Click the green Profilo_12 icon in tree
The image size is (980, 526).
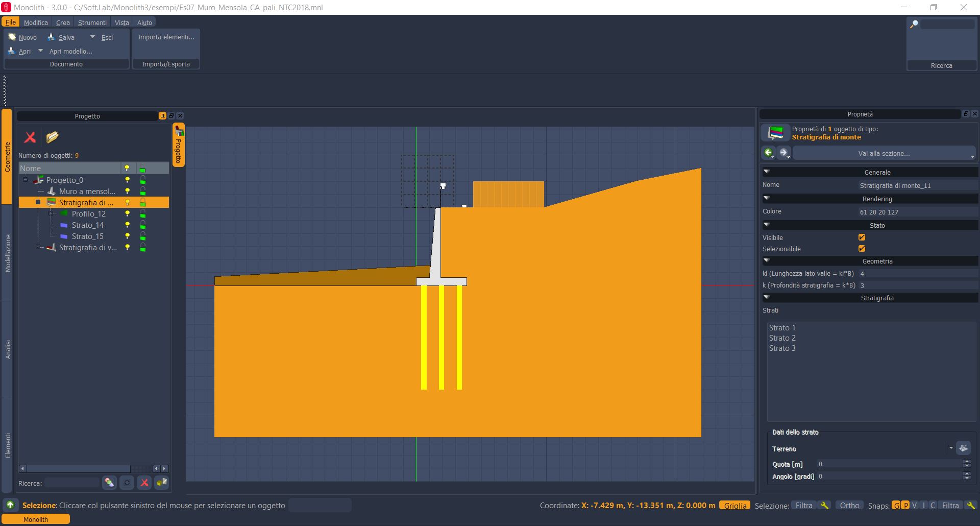(64, 213)
